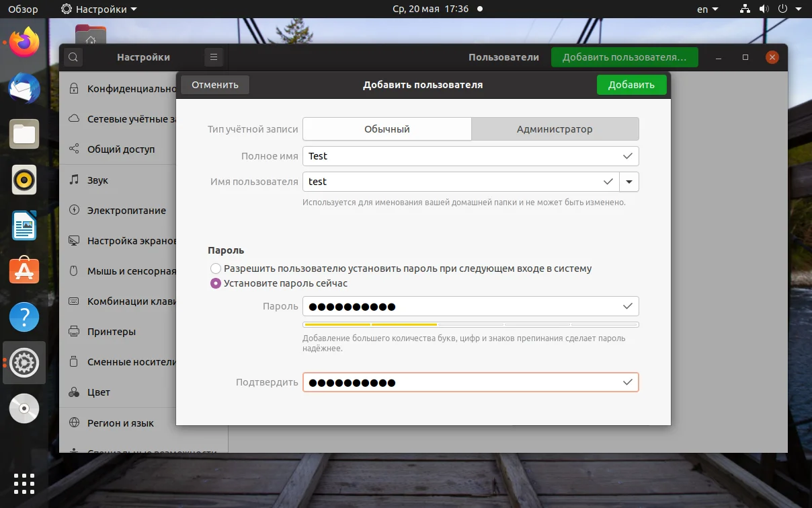Viewport: 812px width, 508px height.
Task: Open the volume icon in the top bar
Action: click(764, 9)
